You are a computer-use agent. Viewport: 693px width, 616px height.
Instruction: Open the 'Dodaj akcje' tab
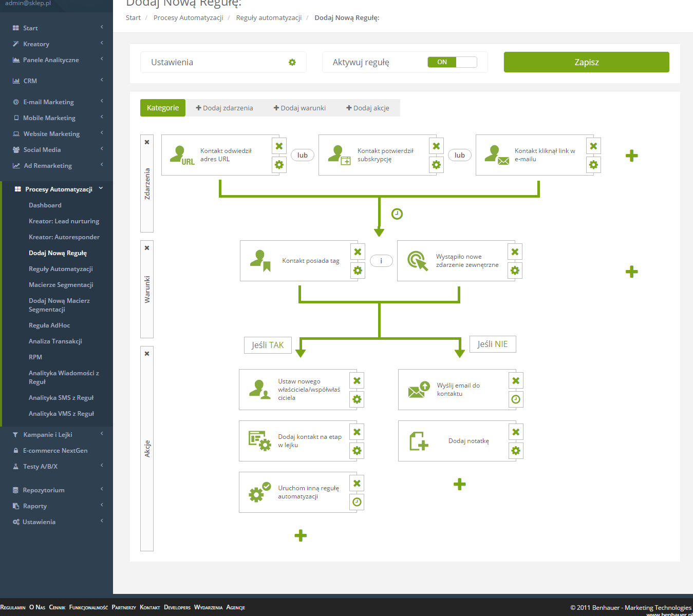(368, 108)
